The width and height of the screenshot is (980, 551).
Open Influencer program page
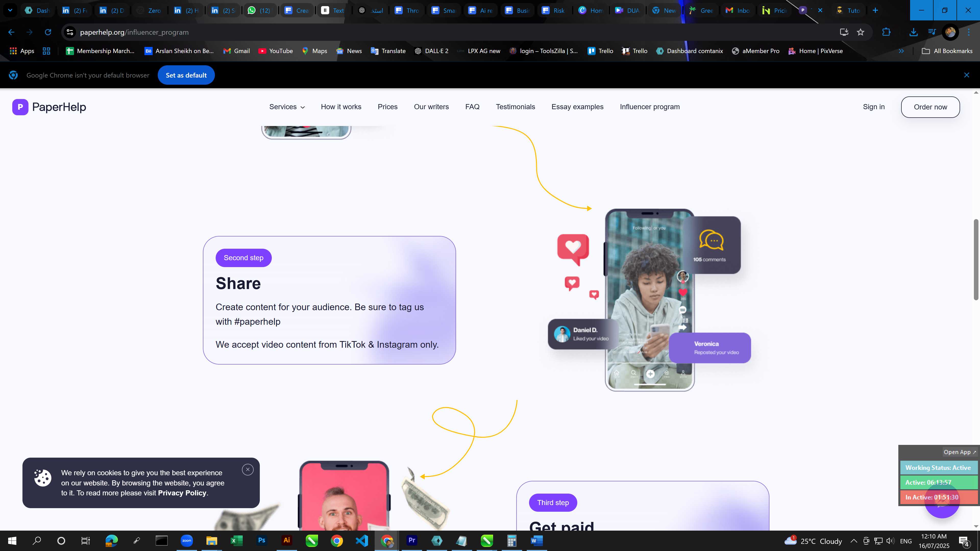coord(650,107)
